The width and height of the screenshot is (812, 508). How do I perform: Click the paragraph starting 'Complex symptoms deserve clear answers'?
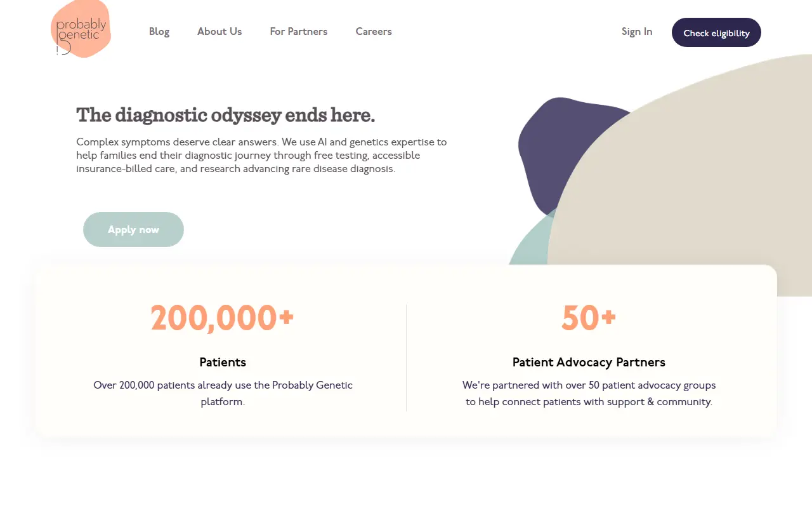pos(261,156)
